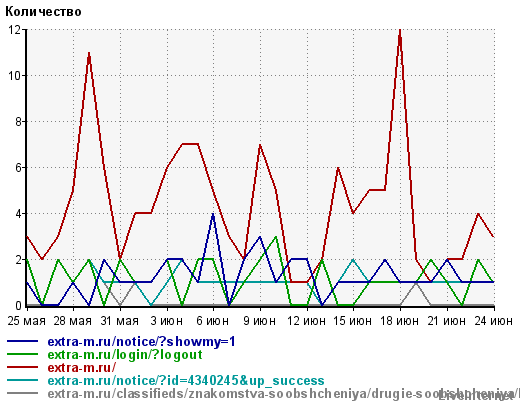The height and width of the screenshot is (405, 520).
Task: Click the green line swatch in legend
Action: (x=23, y=354)
